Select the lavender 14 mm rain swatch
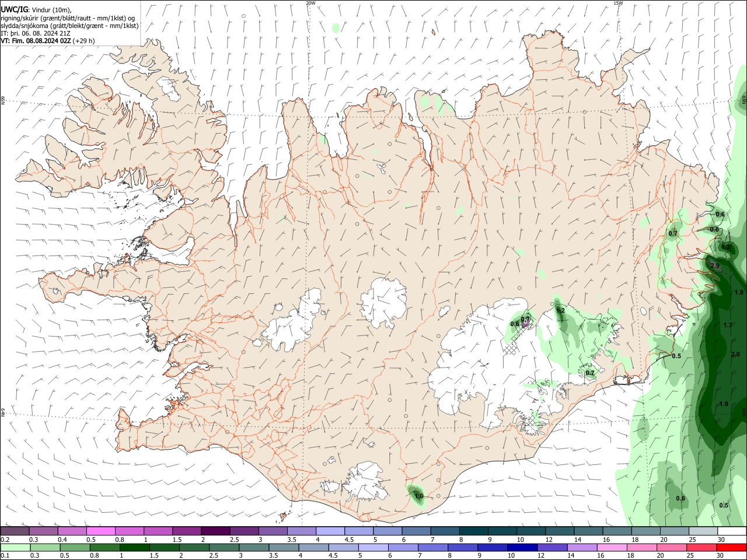Viewport: 747px width, 560px height. (582, 547)
